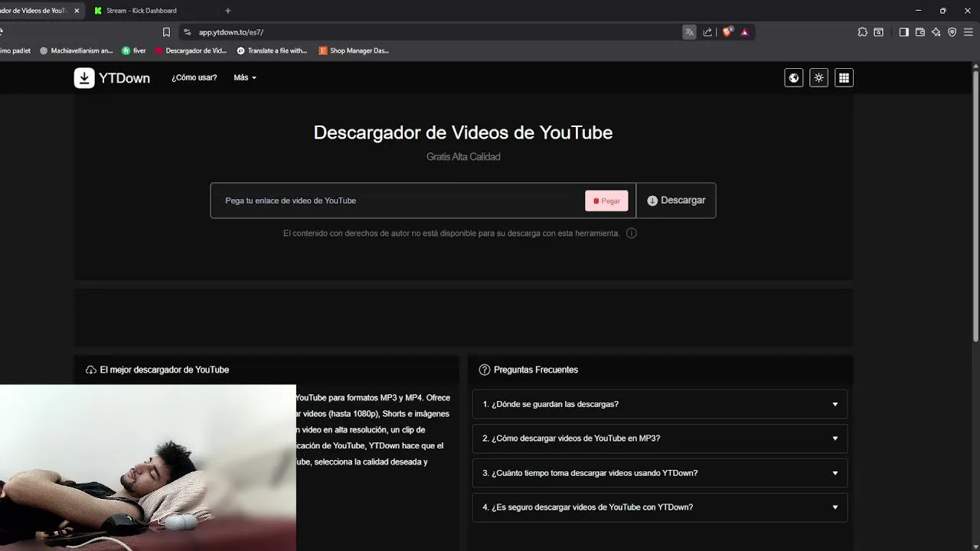This screenshot has height=551, width=980.
Task: Open the browser hamburger menu
Action: [969, 32]
